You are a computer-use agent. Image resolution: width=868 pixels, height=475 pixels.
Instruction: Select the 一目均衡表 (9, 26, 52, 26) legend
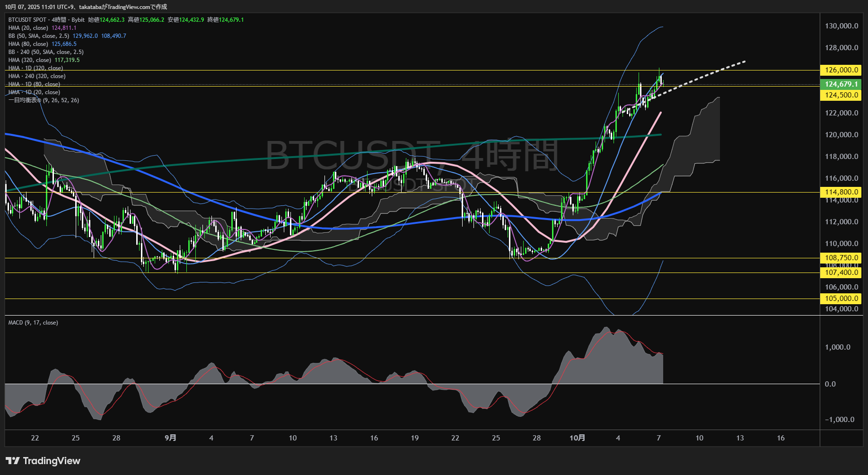(x=44, y=100)
